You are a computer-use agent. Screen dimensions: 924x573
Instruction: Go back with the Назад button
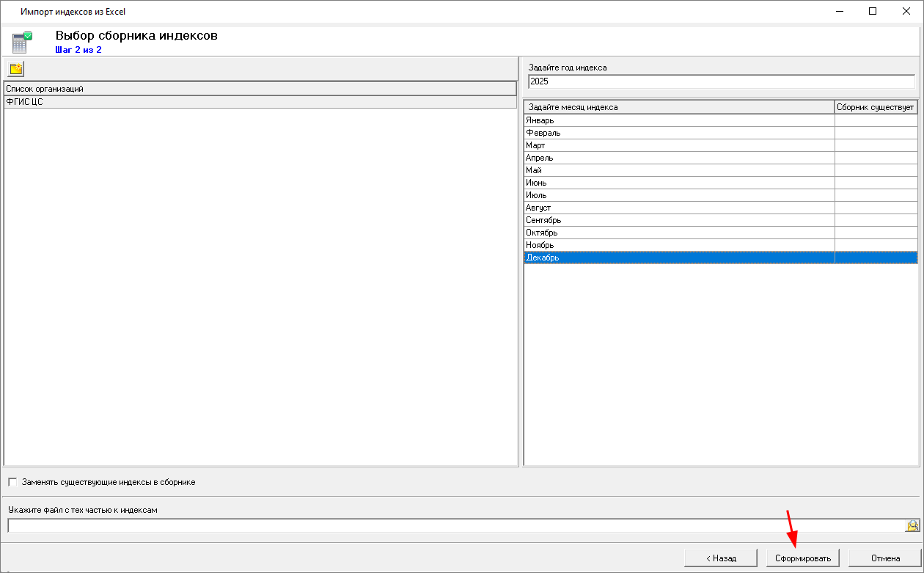pyautogui.click(x=720, y=558)
